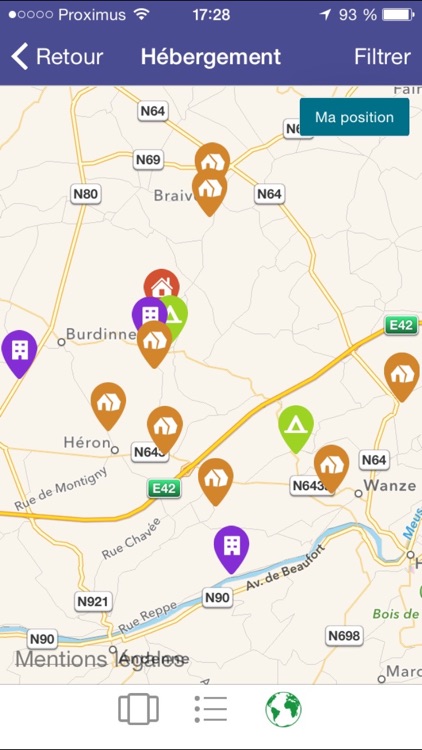Image resolution: width=422 pixels, height=750 pixels.
Task: Switch to the list view tab
Action: coord(211,709)
